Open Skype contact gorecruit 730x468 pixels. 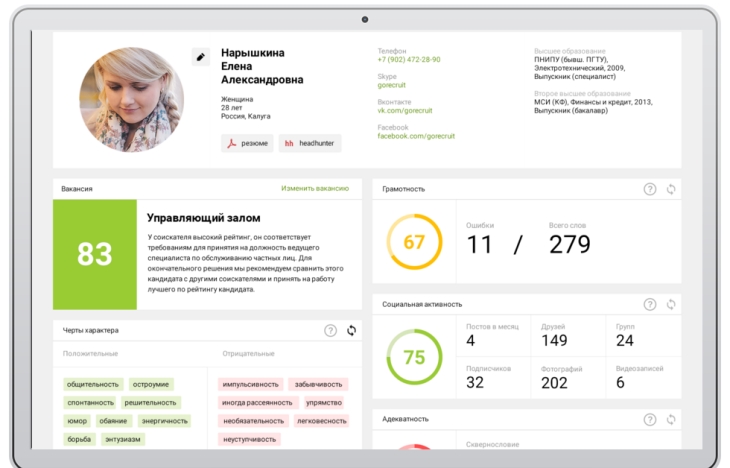(392, 85)
